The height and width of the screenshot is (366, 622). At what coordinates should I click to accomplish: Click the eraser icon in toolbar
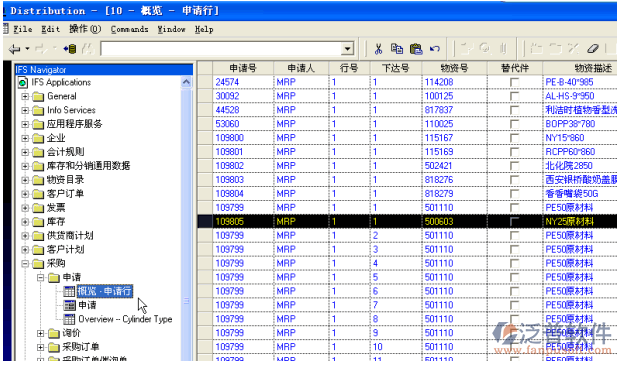[593, 49]
